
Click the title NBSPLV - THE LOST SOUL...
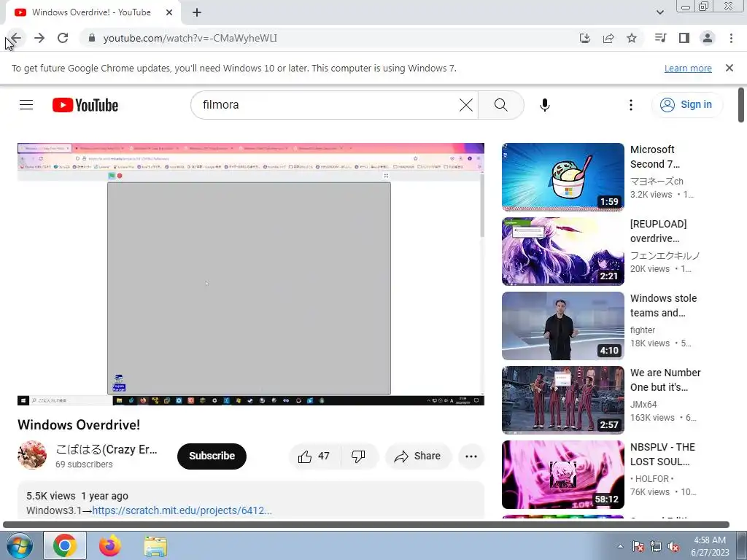(662, 454)
